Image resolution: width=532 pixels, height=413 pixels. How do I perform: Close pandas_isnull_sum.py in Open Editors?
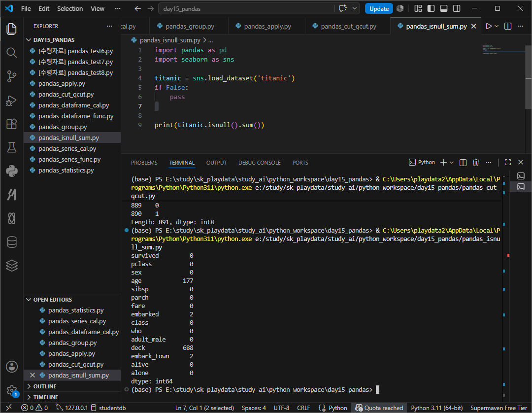[32, 376]
